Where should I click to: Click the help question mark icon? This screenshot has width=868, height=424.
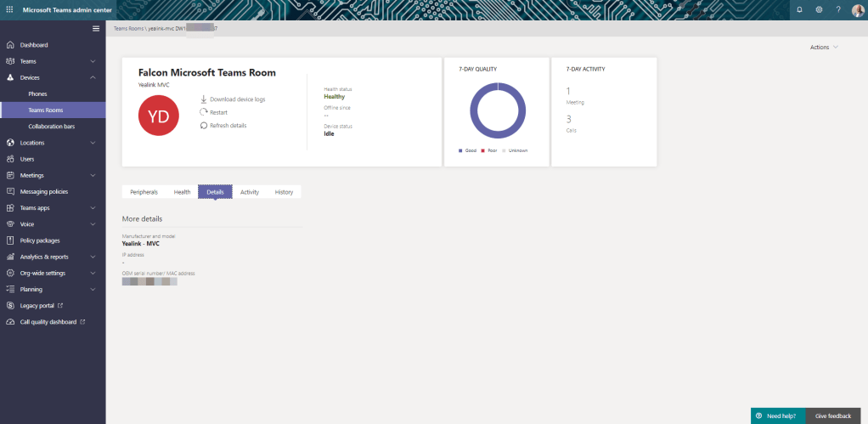pyautogui.click(x=838, y=9)
